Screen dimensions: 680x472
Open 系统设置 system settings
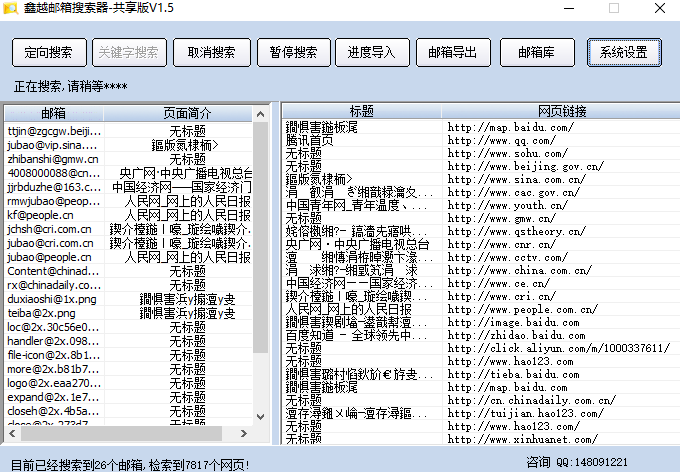point(624,52)
